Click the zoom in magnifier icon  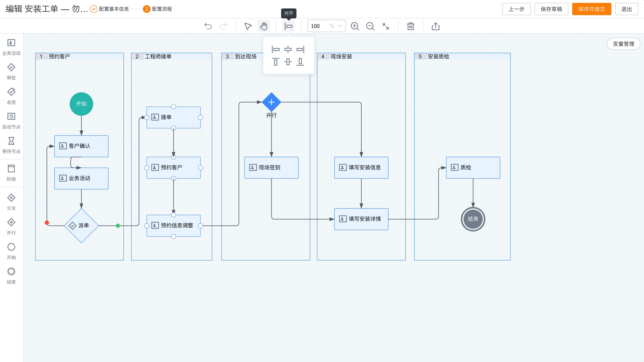click(x=354, y=26)
